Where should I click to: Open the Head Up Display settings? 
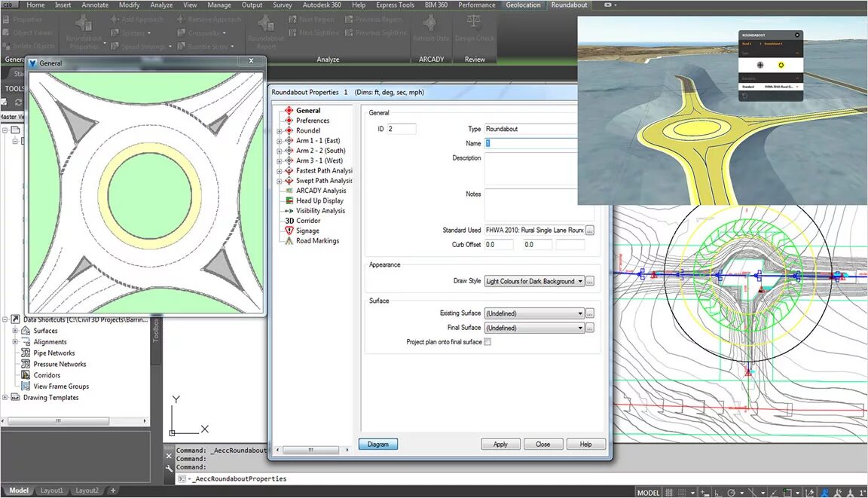[x=319, y=201]
